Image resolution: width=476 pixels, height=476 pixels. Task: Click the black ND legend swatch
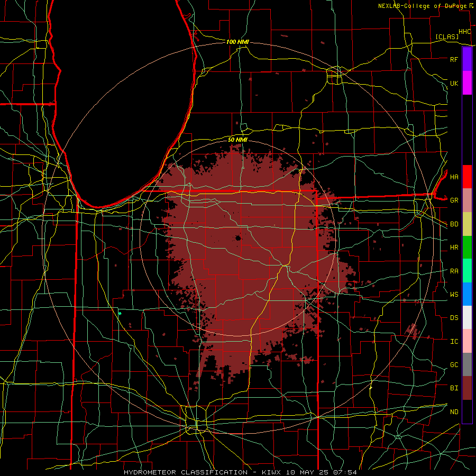pos(467,411)
